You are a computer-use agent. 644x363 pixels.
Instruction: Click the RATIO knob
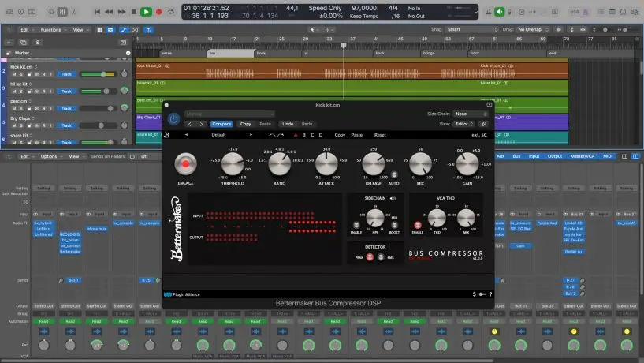[279, 163]
